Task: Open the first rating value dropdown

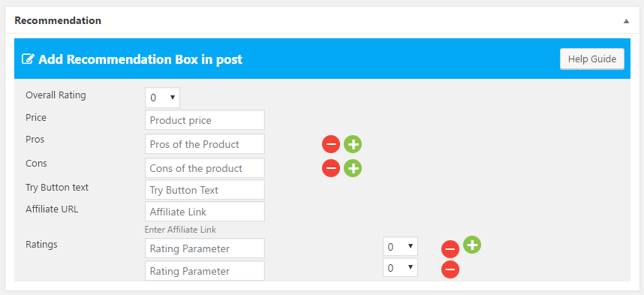Action: tap(401, 246)
